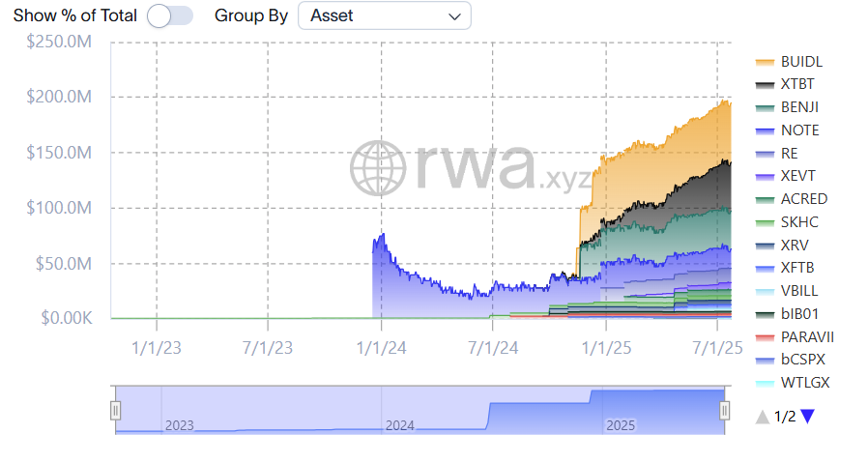Click the SKHC legend swatch icon
868x463 pixels.
click(764, 222)
